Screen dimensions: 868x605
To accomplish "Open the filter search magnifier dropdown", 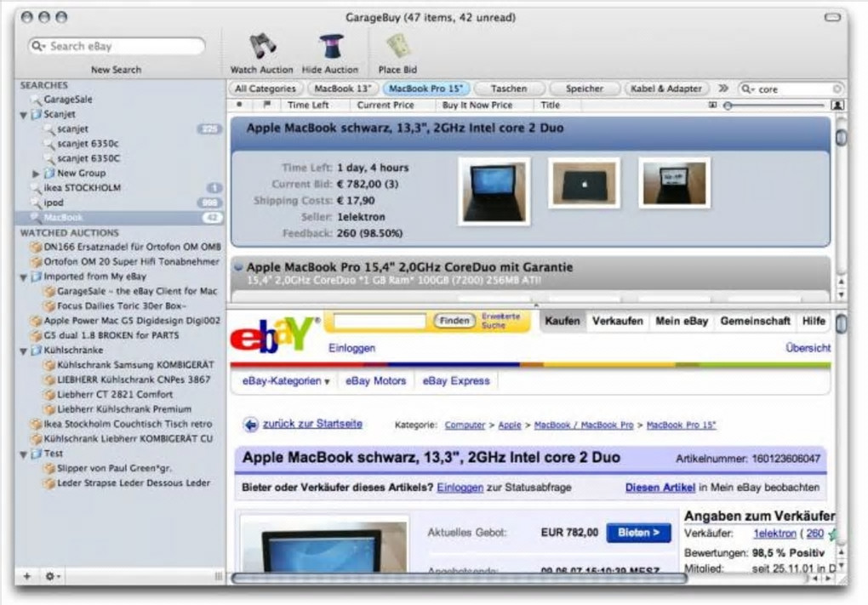I will tap(748, 88).
